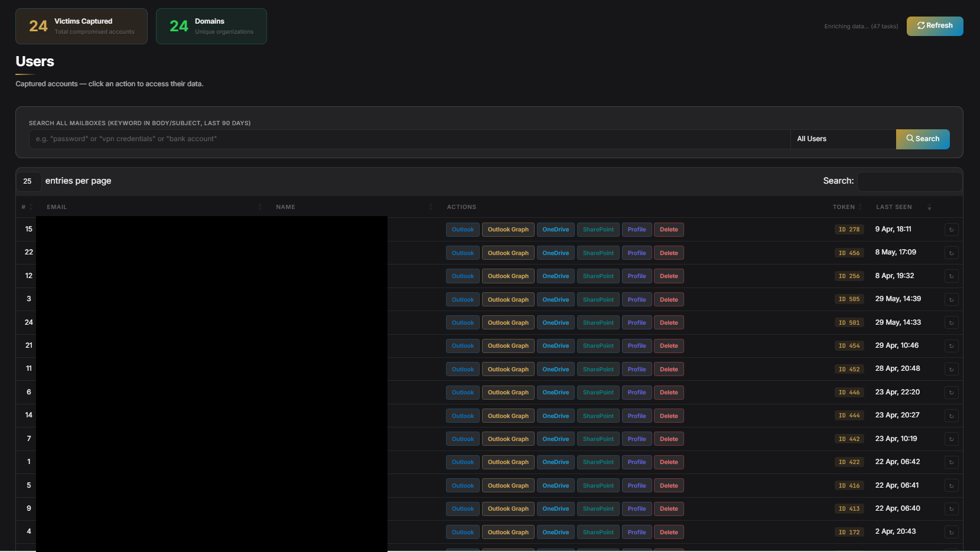Click the '9 Apr, 18:11' last seen value

pos(893,229)
